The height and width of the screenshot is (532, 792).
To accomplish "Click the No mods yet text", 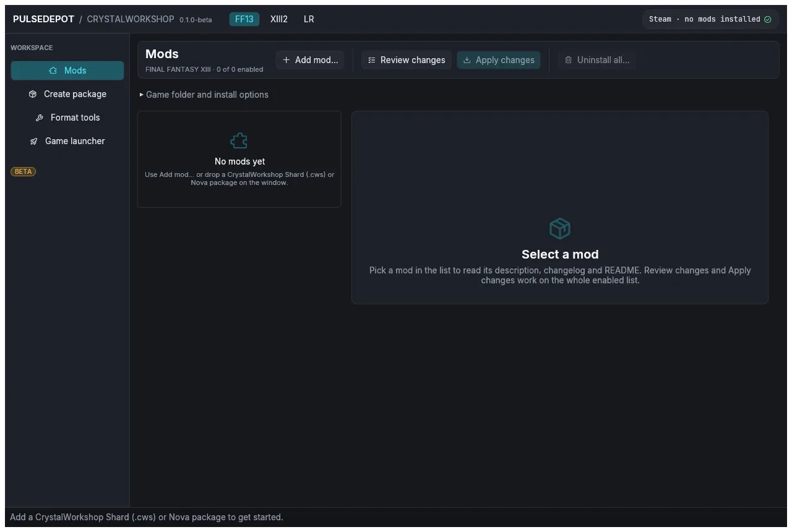I will pyautogui.click(x=239, y=161).
